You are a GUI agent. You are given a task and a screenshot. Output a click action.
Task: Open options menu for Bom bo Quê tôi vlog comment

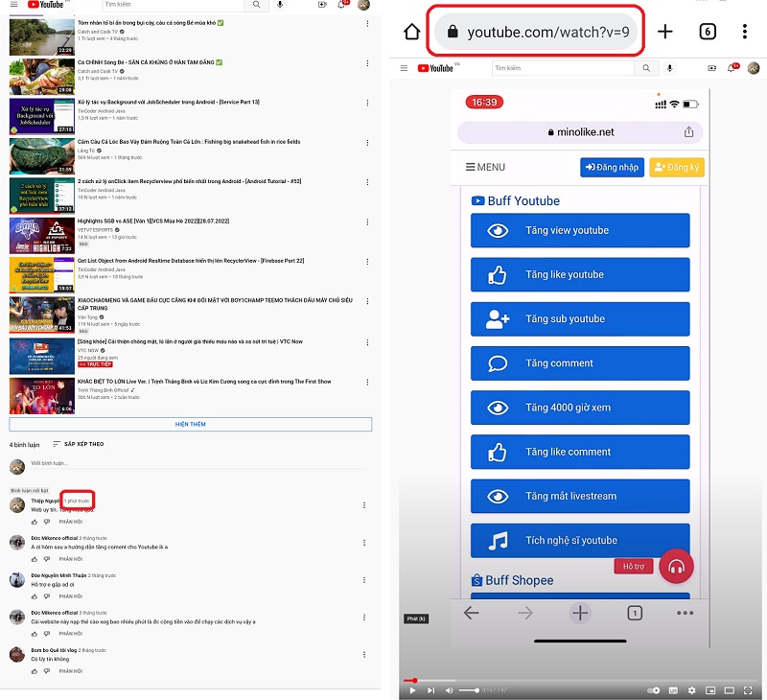[364, 655]
